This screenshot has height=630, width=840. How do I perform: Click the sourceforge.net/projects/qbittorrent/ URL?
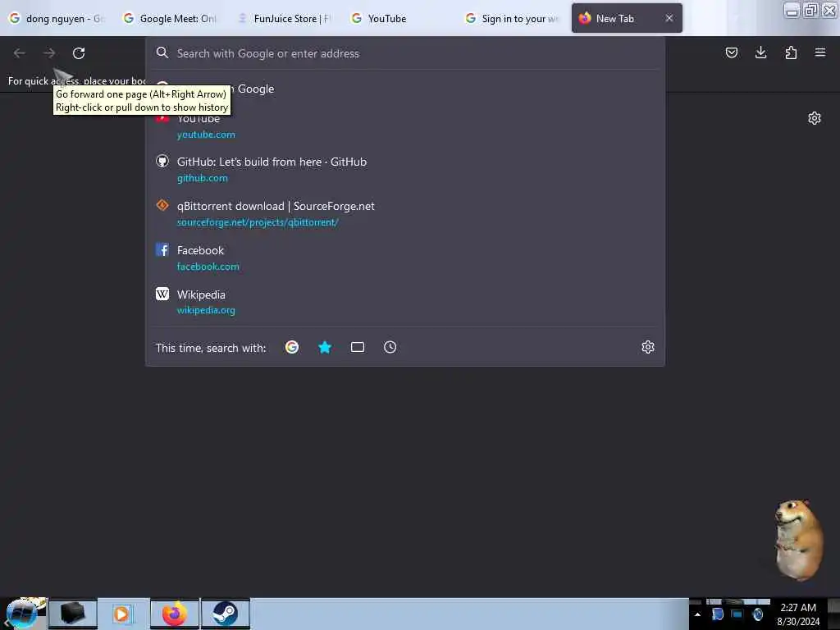258,222
